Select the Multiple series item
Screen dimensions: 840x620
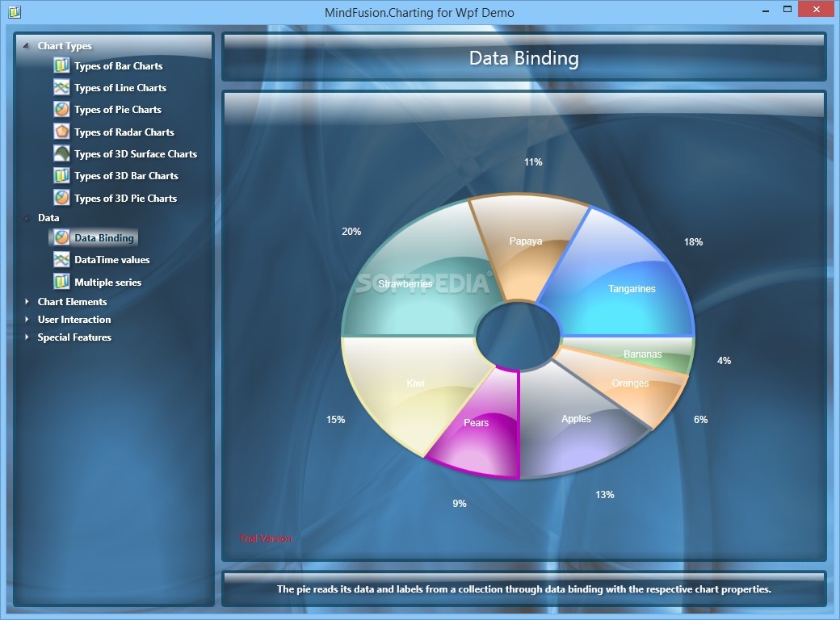(107, 283)
